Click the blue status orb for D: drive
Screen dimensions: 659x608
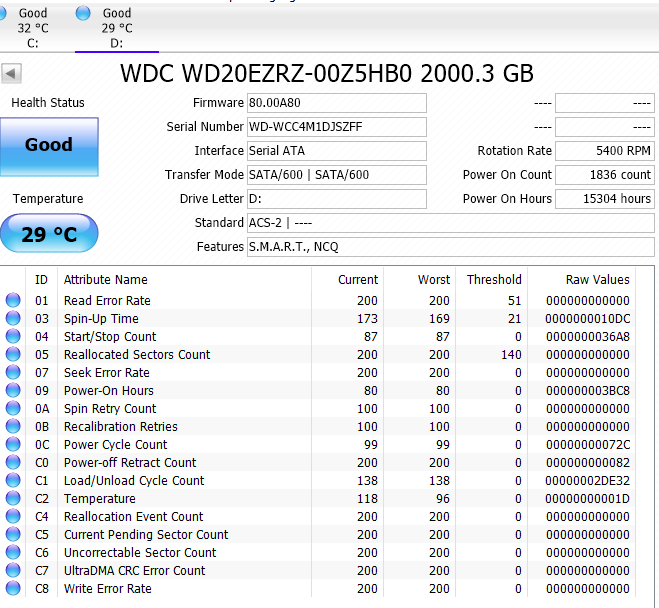click(x=83, y=13)
